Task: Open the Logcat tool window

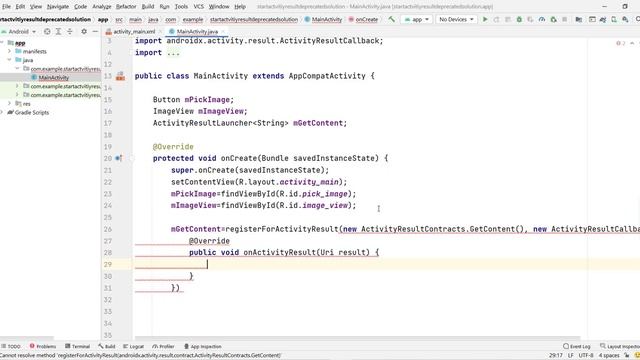Action: (133, 346)
